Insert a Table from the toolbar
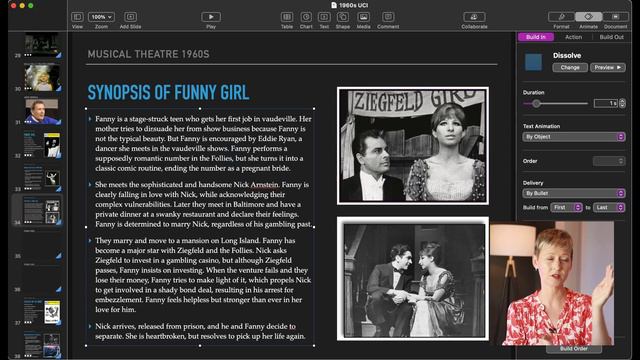This screenshot has width=640, height=360. 287,17
